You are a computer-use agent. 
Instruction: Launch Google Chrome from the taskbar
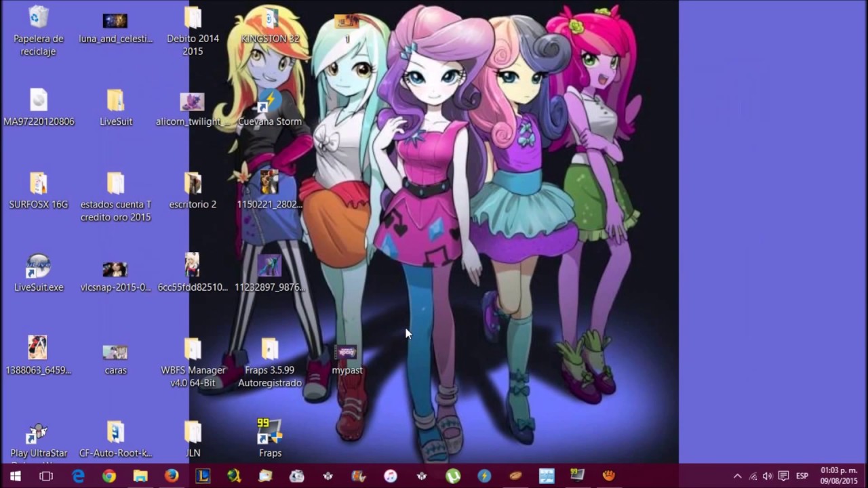[109, 476]
